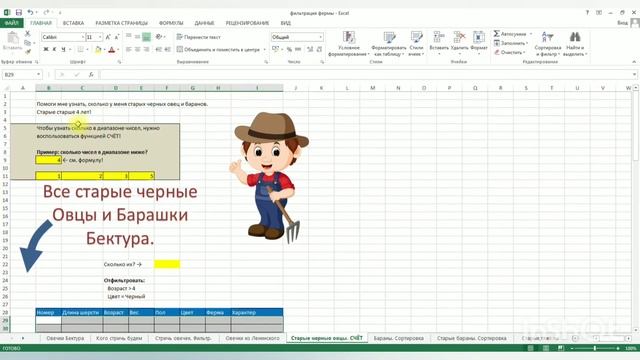Click the Name Box showing B29
Viewport: 640px width, 360px height.
pos(22,75)
